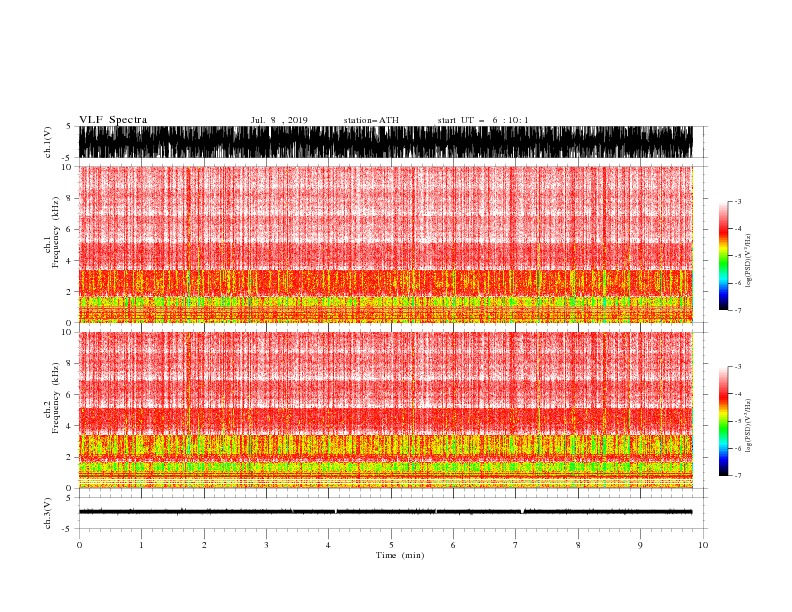Click the "start UT = 6:10:1" header text

point(483,120)
